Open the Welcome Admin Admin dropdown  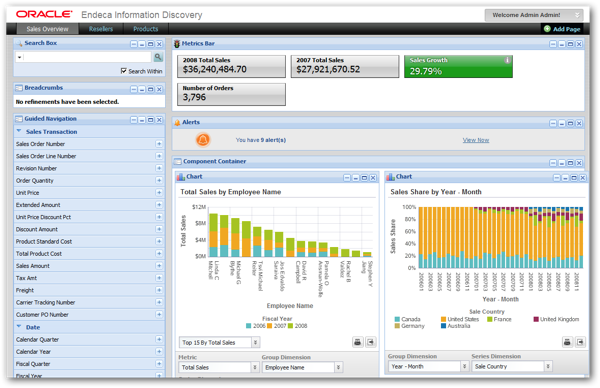534,15
